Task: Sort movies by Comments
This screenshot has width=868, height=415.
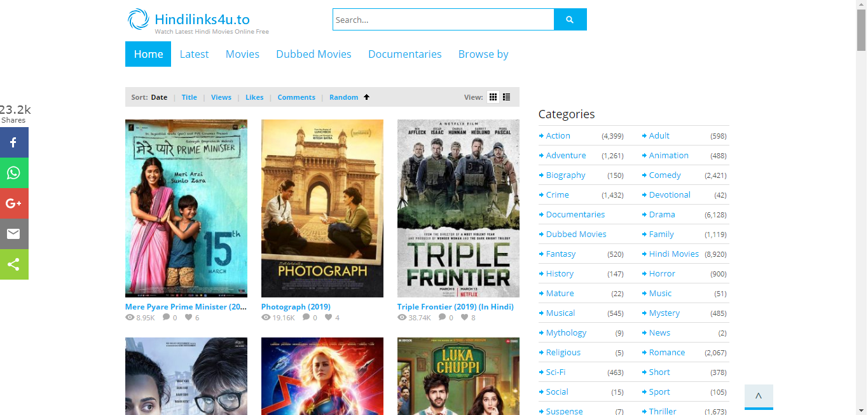Action: (296, 97)
